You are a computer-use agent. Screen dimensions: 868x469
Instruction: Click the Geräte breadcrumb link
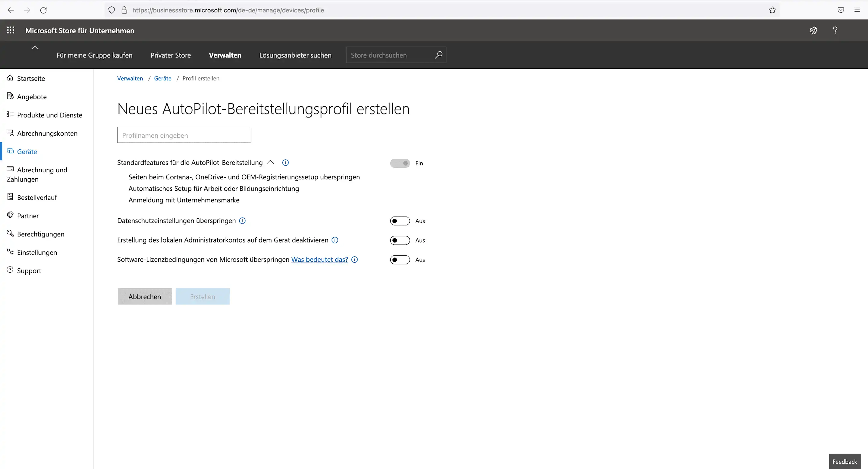pyautogui.click(x=163, y=78)
